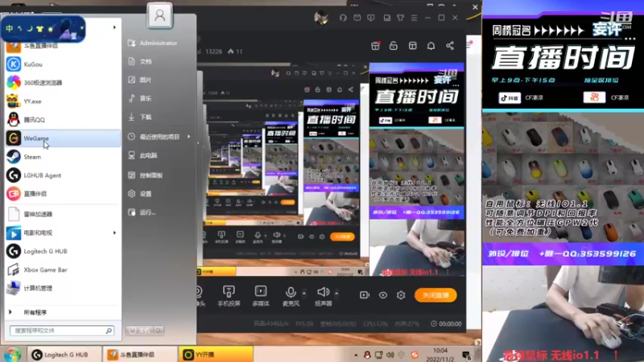Screen dimensions: 644x362
Task: Expand the microphone options arrow
Action: click(x=304, y=293)
